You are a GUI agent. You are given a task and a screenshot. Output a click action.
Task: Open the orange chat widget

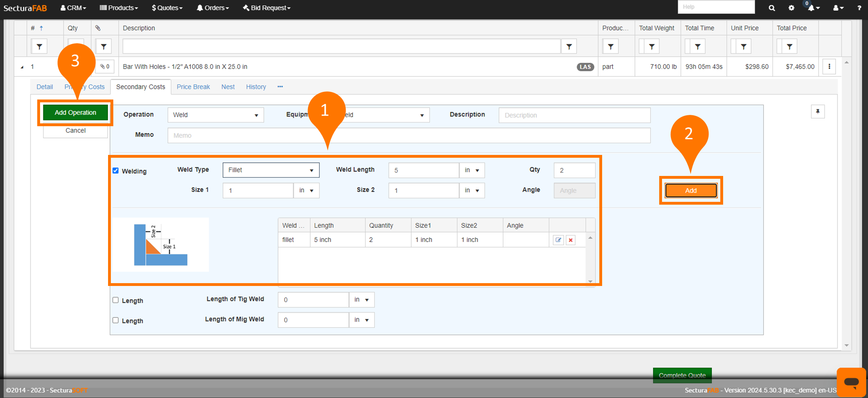(851, 382)
